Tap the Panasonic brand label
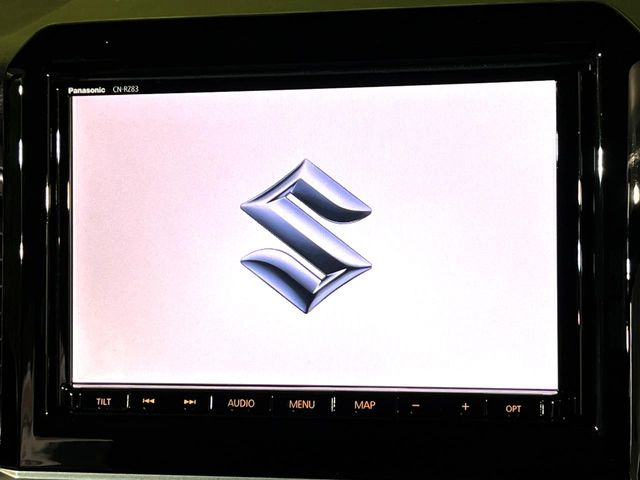Screen dimensions: 640x480 click(x=86, y=90)
